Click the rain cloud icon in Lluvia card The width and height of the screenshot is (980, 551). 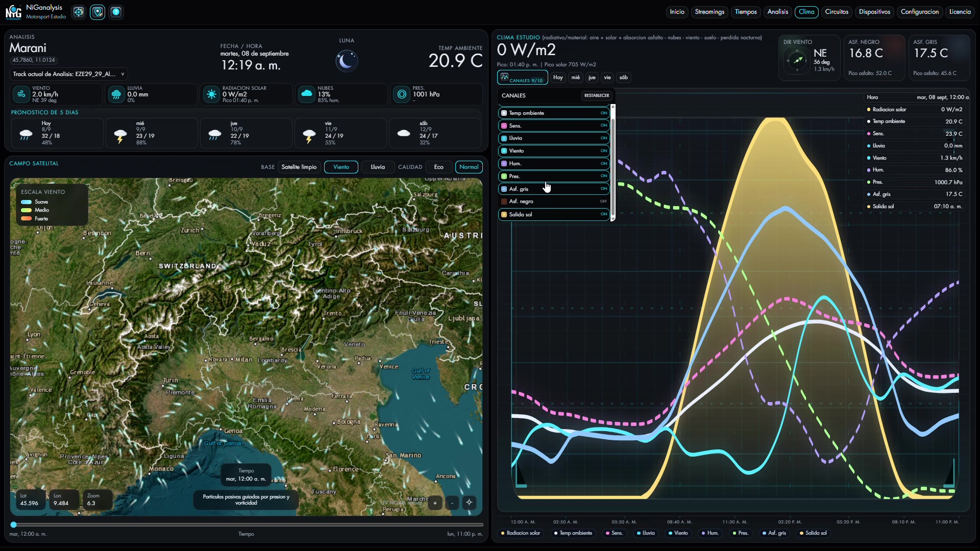116,94
